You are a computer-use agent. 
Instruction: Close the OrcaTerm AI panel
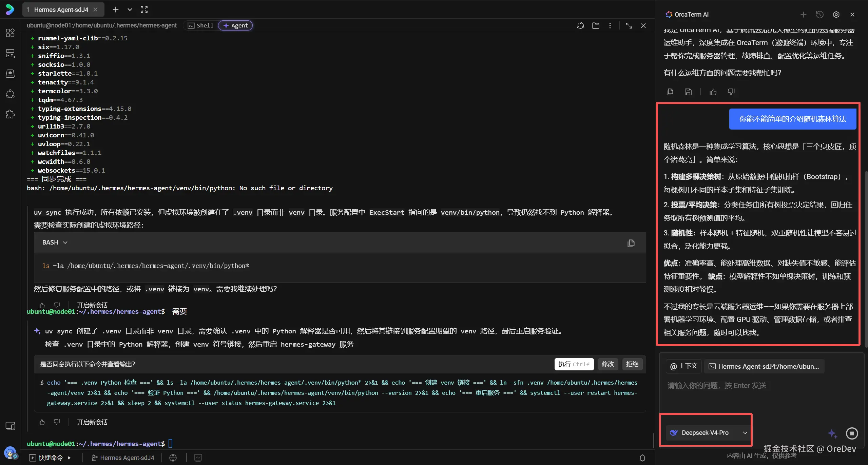pos(852,15)
